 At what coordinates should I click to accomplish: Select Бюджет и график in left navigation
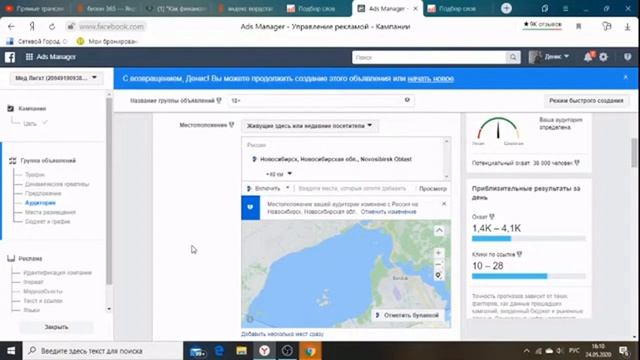47,222
